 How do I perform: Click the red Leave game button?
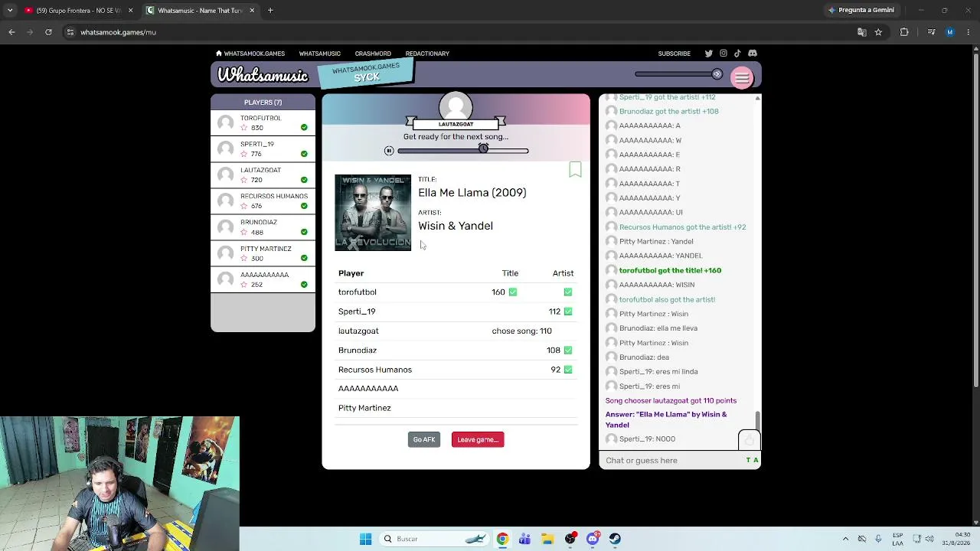pyautogui.click(x=478, y=439)
